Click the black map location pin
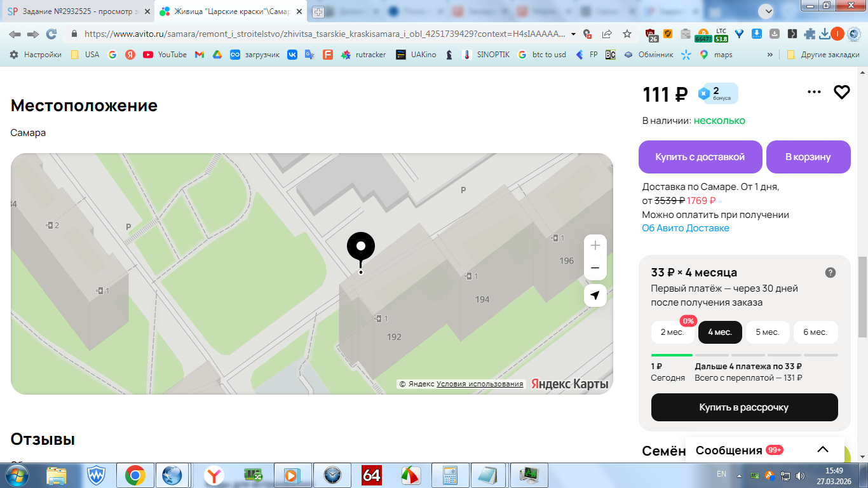Viewport: 868px width, 488px height. (361, 248)
